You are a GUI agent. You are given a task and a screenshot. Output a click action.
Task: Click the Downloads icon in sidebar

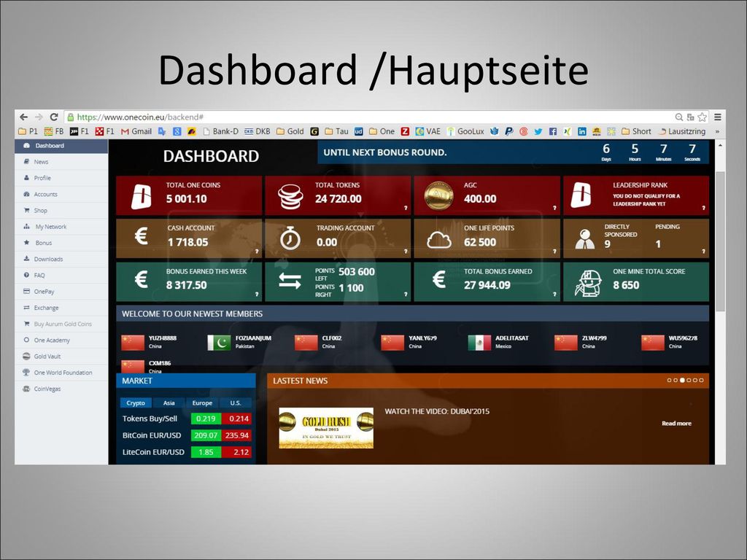click(x=27, y=259)
